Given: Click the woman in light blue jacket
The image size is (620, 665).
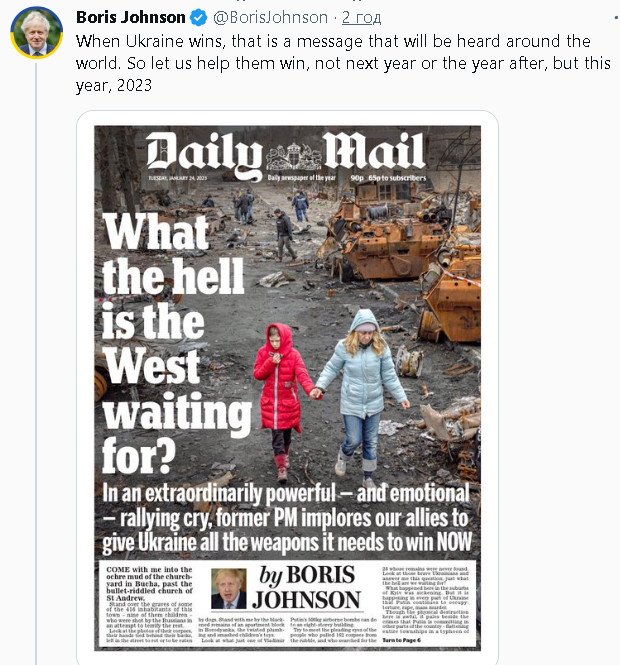Looking at the screenshot, I should coord(363,395).
